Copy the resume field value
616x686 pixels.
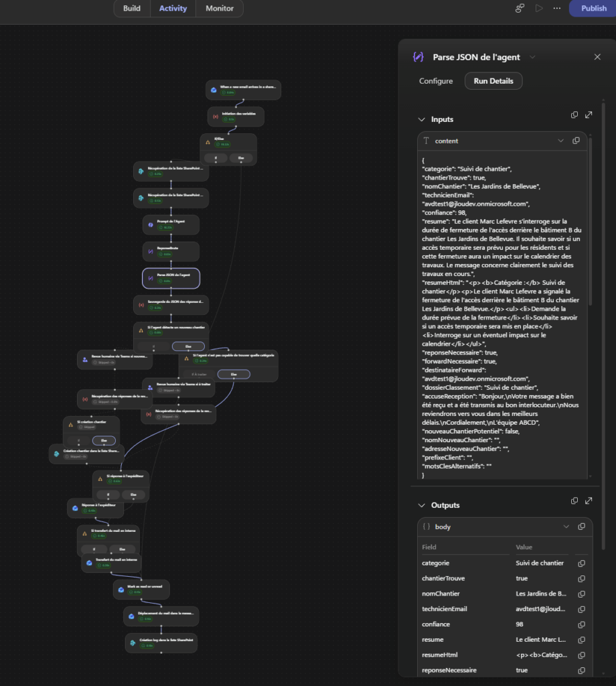[581, 640]
